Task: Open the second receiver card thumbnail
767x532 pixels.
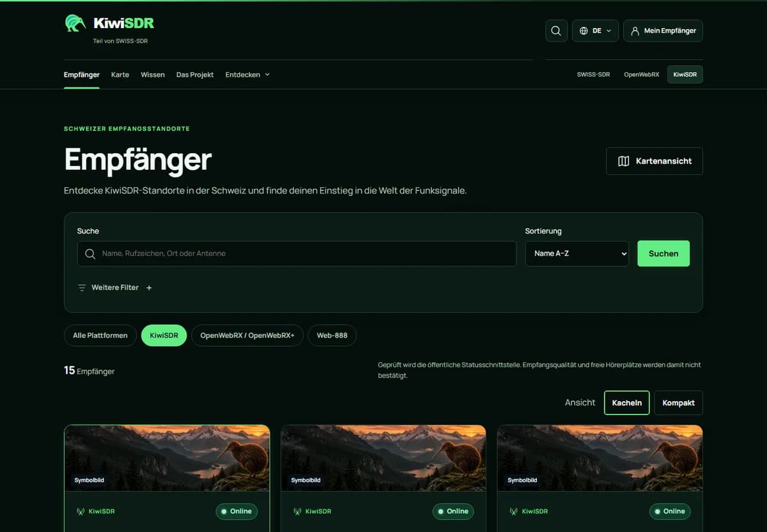Action: pos(383,459)
